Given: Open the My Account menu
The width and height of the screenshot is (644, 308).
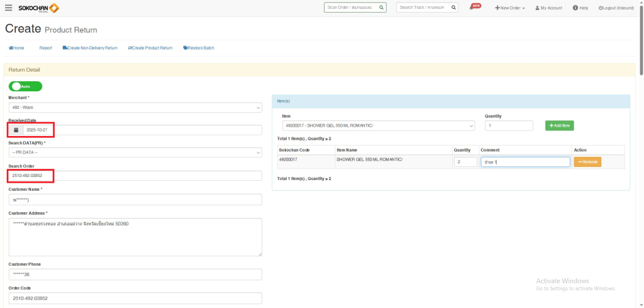Looking at the screenshot, I should 548,8.
